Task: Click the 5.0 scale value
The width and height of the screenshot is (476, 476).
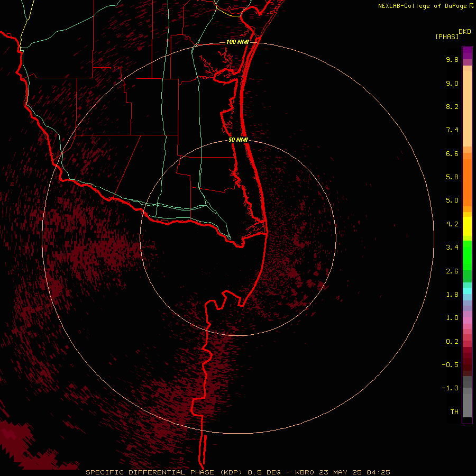Action: click(452, 200)
